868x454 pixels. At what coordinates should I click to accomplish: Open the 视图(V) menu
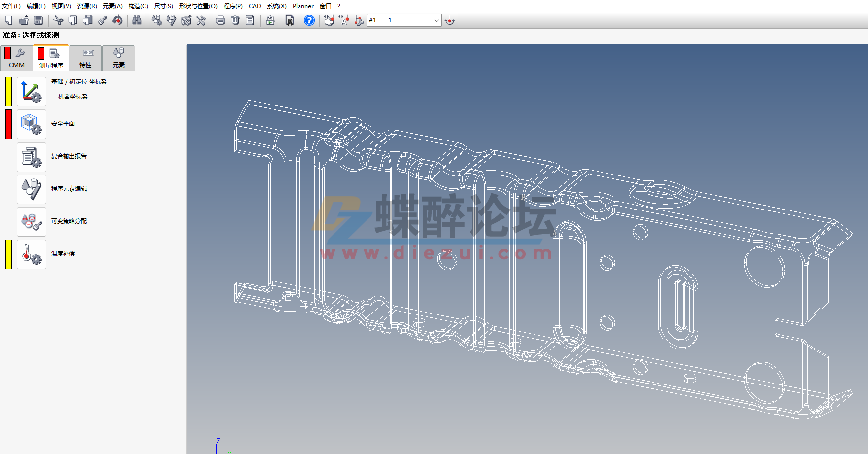tap(60, 6)
